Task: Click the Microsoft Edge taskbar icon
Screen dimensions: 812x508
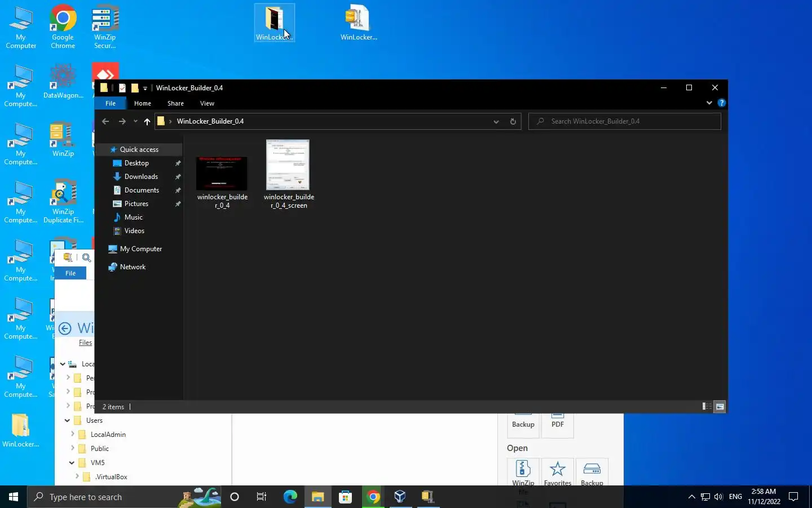Action: (290, 497)
